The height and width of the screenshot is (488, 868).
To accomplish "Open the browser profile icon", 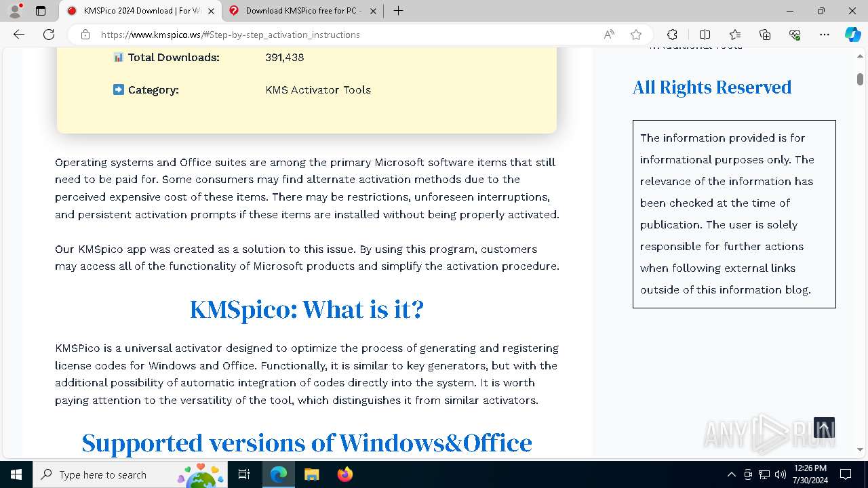I will coord(15,11).
